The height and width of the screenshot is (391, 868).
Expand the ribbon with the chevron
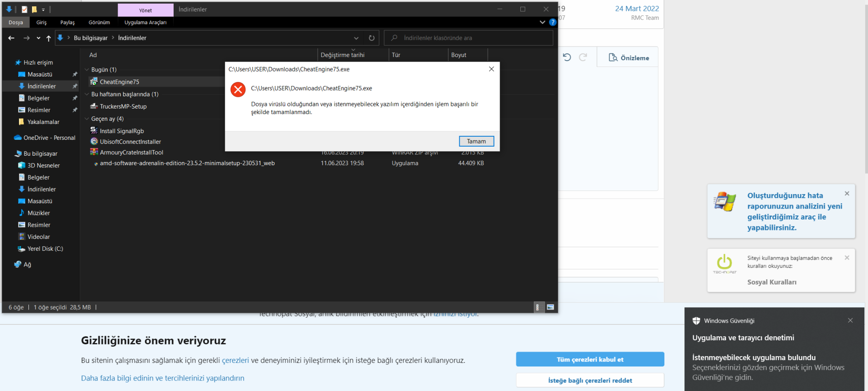542,22
